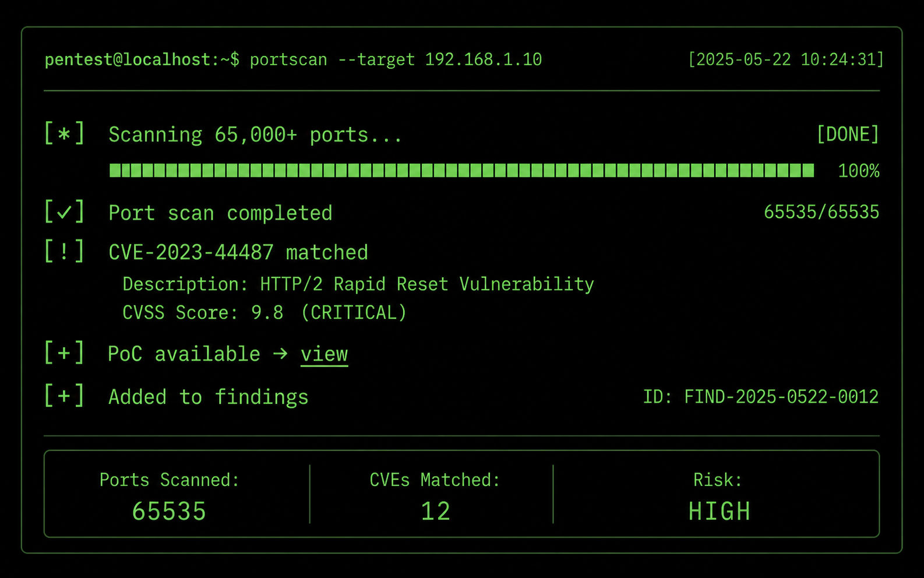
Task: Open the PoC 'view' link
Action: click(324, 354)
